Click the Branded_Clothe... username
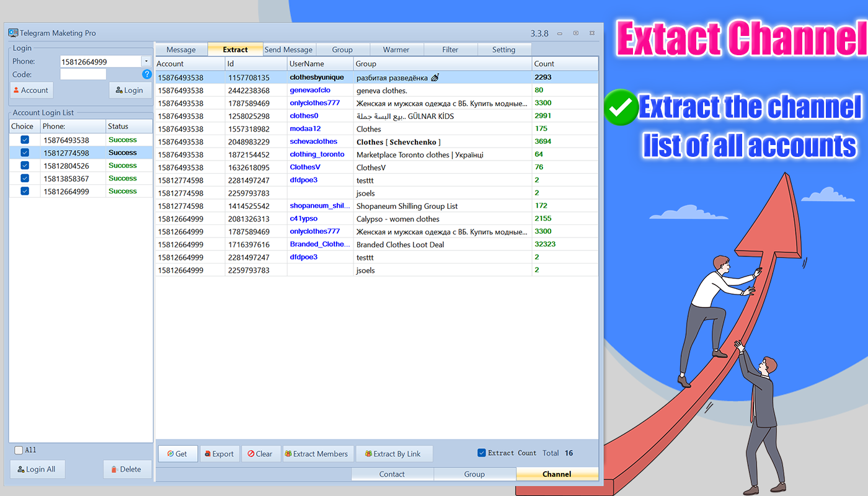Image resolution: width=868 pixels, height=496 pixels. [321, 244]
